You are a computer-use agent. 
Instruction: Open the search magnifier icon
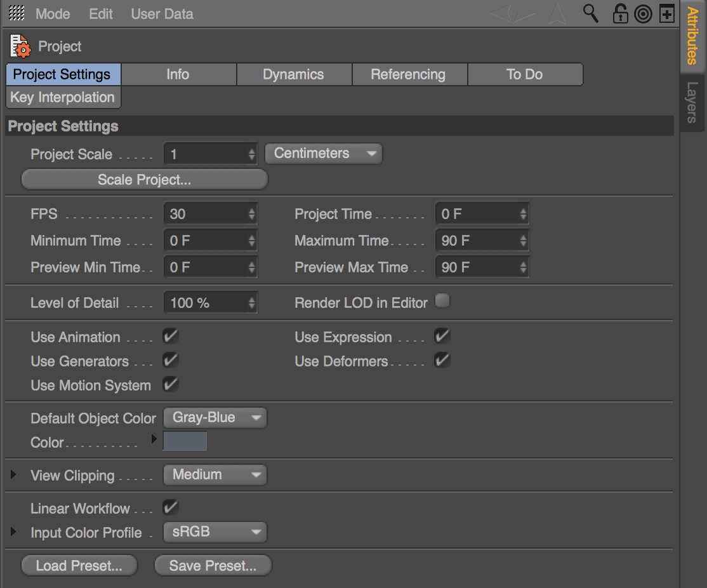[590, 13]
